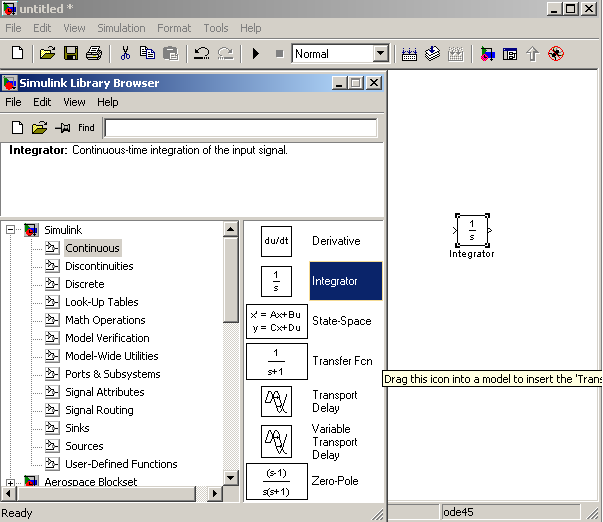Stop simulation with the square stop button
The height and width of the screenshot is (522, 603).
pos(280,53)
